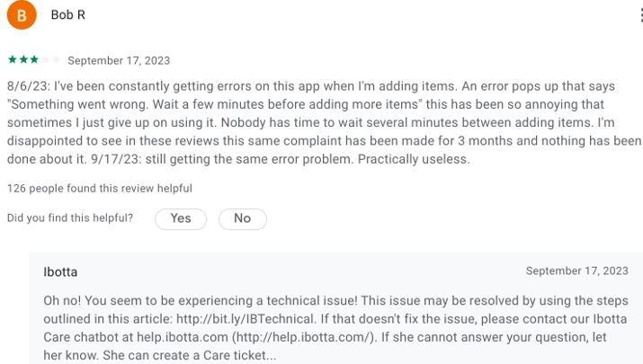643x364 pixels.
Task: Click Bob R's orange avatar icon
Action: (22, 15)
